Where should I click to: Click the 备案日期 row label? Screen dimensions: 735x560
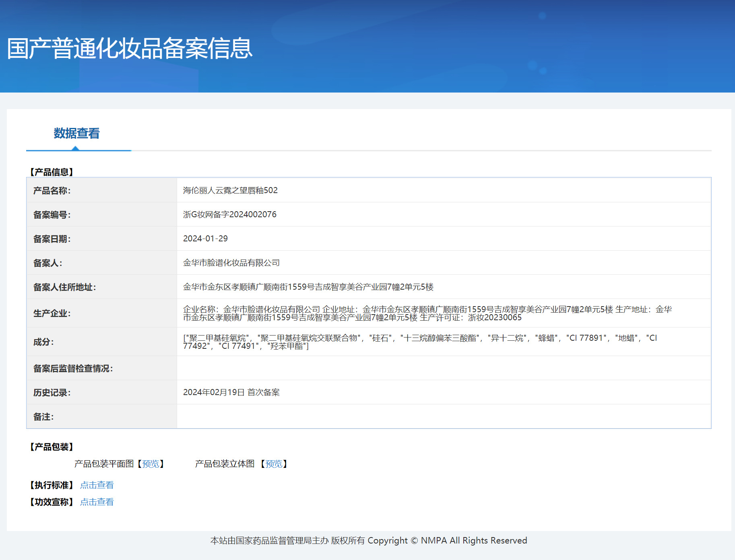pyautogui.click(x=52, y=239)
